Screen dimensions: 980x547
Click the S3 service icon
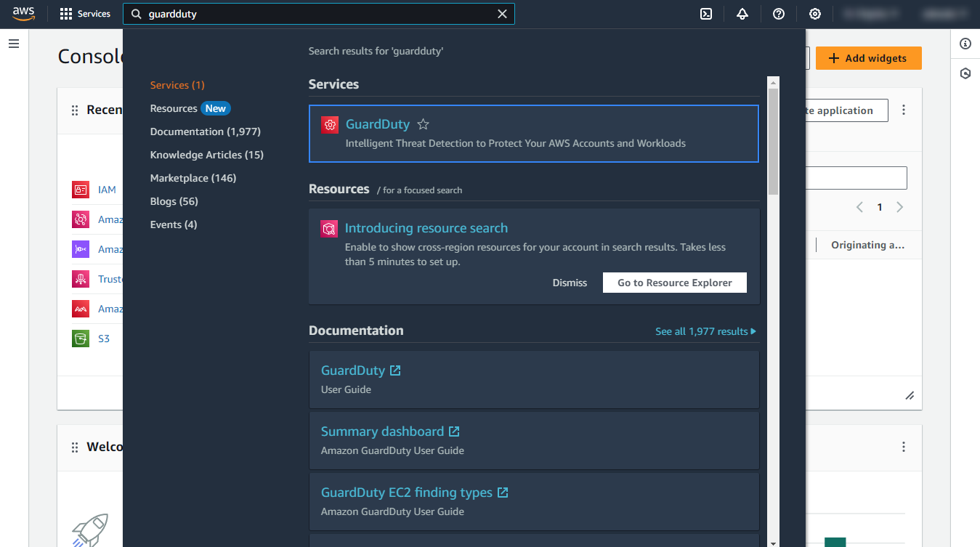(x=80, y=339)
